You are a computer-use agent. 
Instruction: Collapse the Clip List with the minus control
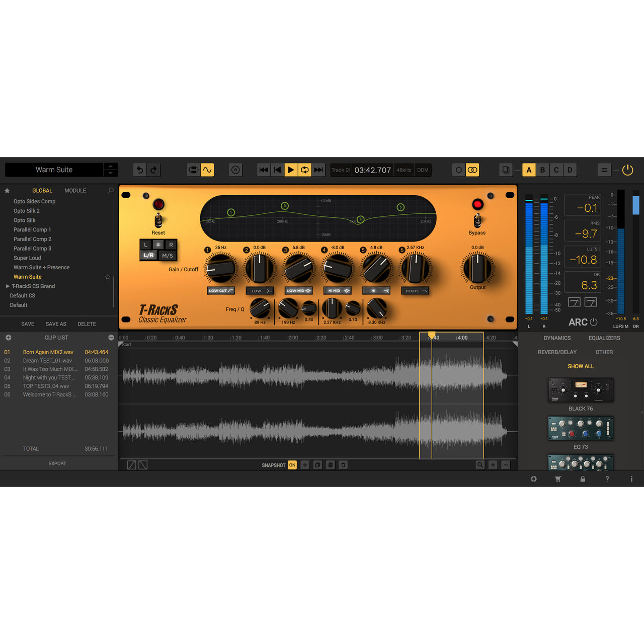[111, 337]
